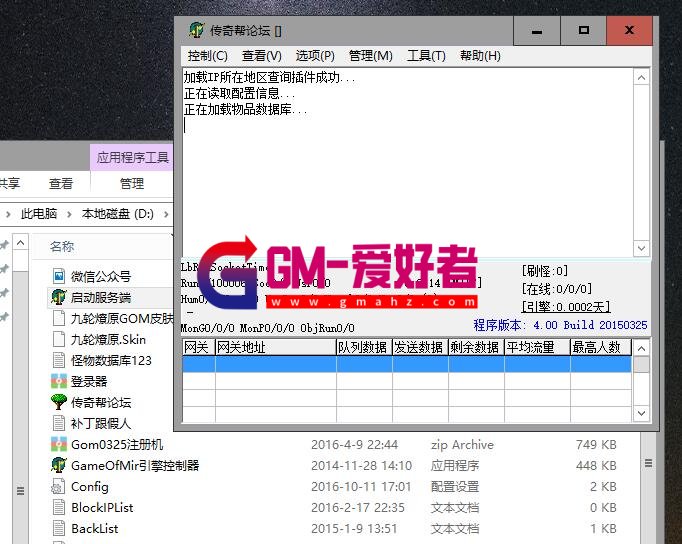Viewport: 682px width, 544px height.
Task: Open the 管理(M) menu
Action: (x=371, y=56)
